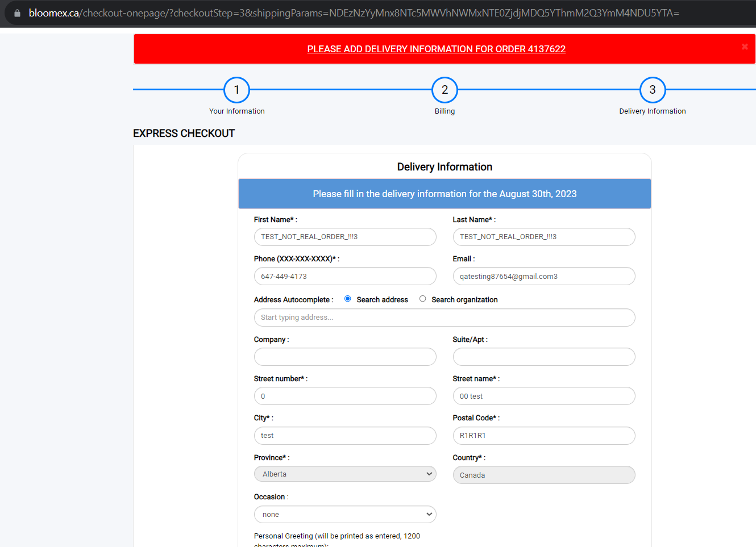Click the Suite/Apt input field
The image size is (756, 547).
click(x=544, y=357)
